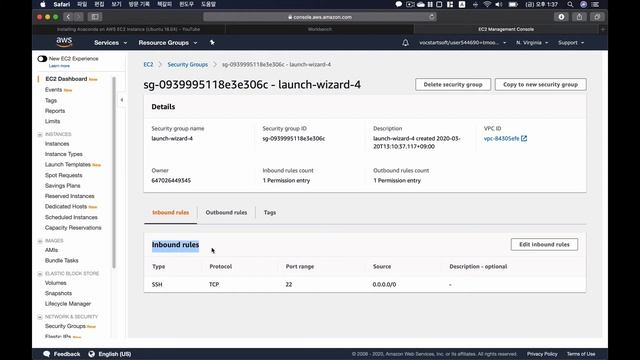
Task: Open Spotlight search in the menu bar
Action: coord(570,4)
